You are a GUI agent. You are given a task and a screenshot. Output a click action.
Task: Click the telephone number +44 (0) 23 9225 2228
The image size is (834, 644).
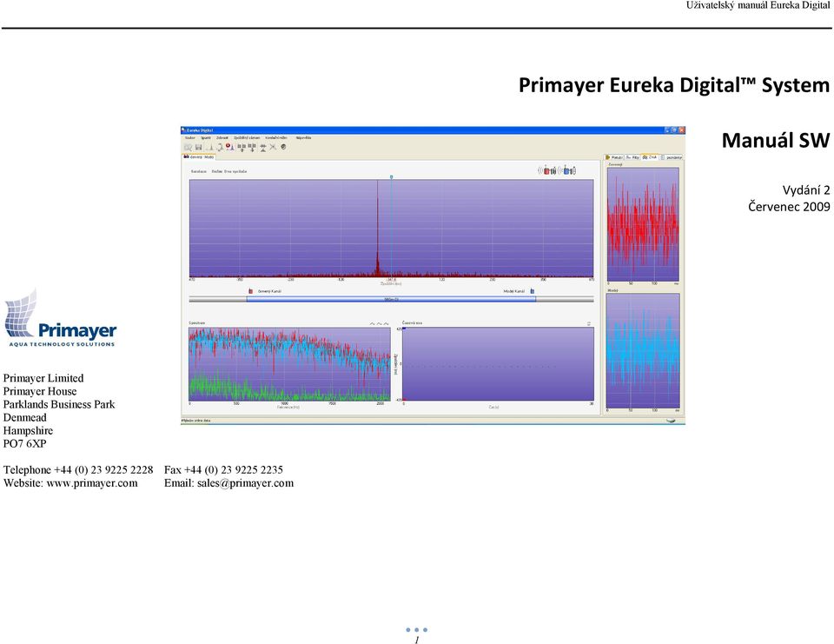click(103, 469)
